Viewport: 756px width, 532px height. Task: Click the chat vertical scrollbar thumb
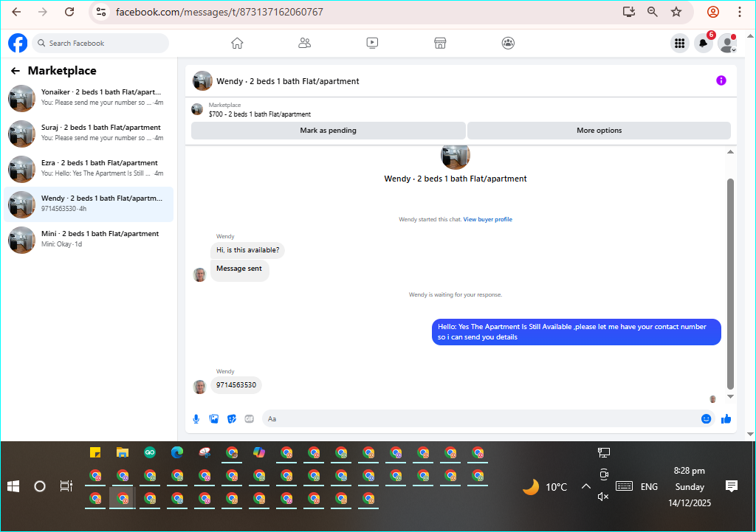[x=730, y=284]
